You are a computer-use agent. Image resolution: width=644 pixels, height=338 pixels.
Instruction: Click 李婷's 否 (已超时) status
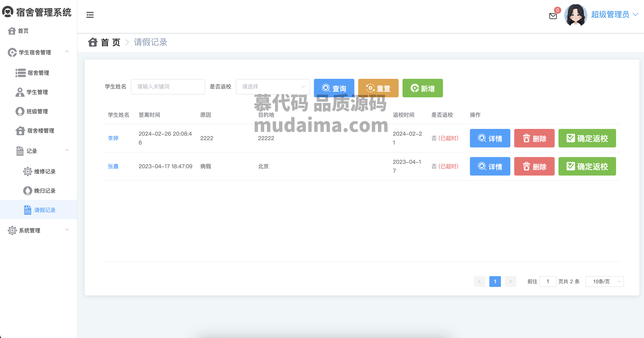tap(445, 138)
